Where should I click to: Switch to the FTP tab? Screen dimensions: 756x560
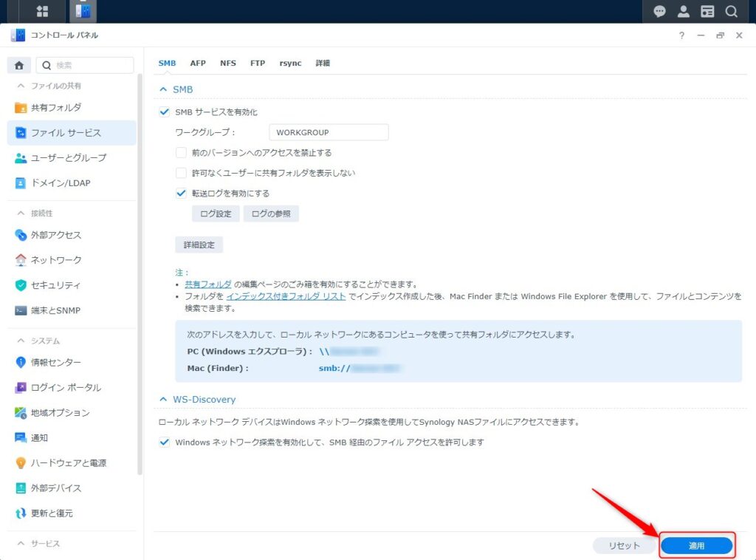258,64
